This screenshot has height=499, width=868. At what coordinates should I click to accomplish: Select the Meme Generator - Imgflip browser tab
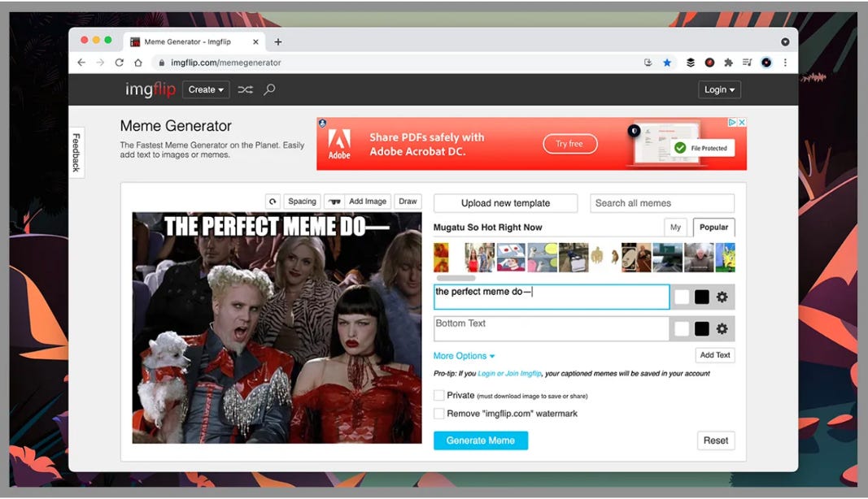tap(194, 41)
